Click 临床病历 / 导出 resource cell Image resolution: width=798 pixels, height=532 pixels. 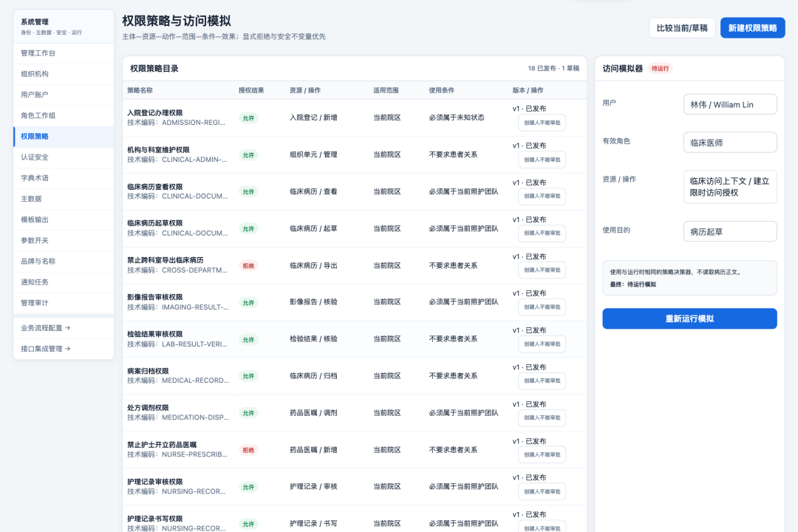pyautogui.click(x=313, y=266)
